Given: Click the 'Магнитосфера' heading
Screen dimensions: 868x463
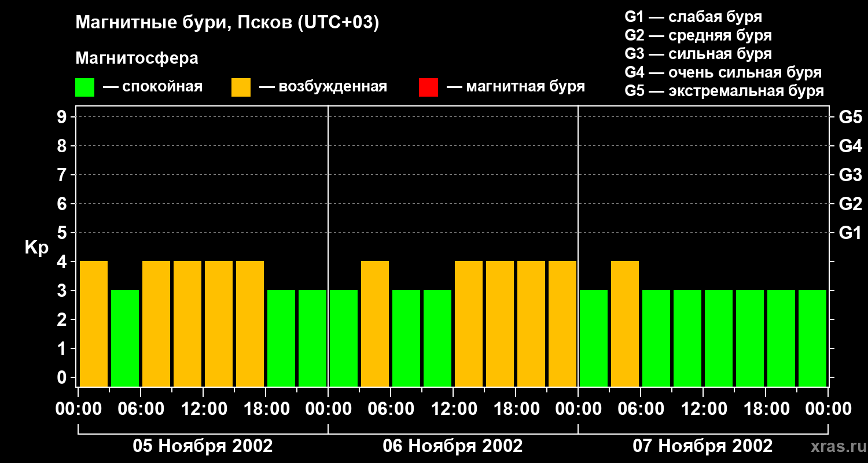Looking at the screenshot, I should point(137,58).
